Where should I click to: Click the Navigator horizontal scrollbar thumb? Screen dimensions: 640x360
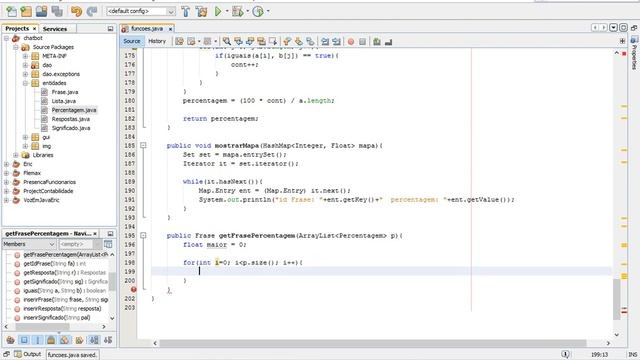click(42, 327)
